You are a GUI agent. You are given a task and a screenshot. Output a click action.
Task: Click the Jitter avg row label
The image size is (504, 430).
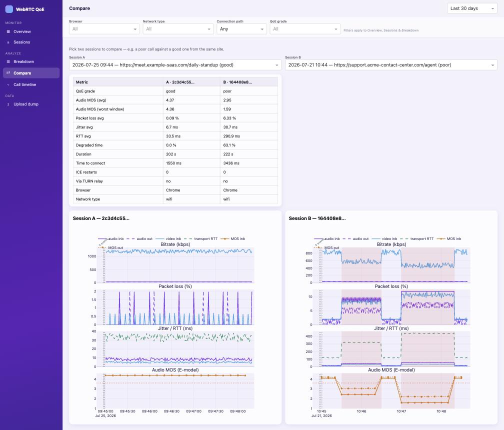84,127
